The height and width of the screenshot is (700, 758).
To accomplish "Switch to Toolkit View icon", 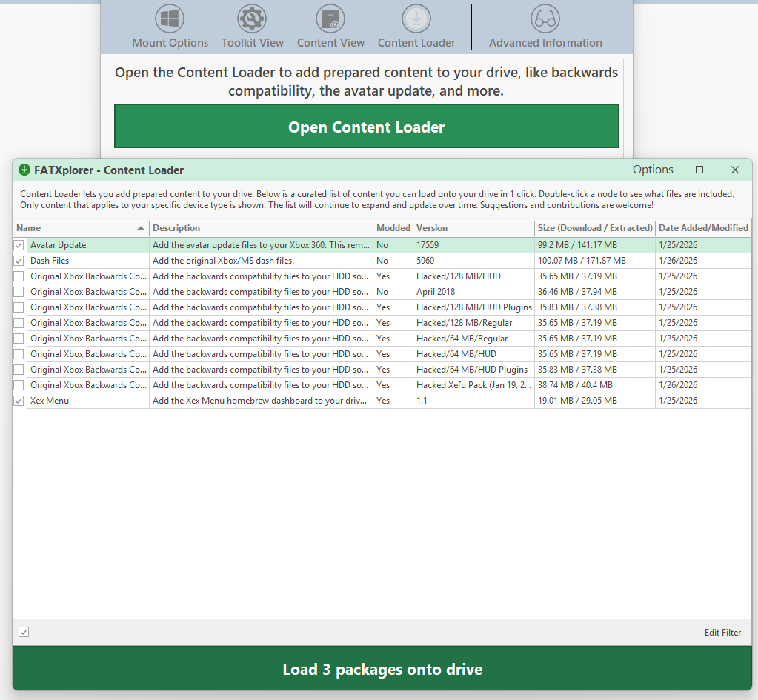I will (252, 19).
